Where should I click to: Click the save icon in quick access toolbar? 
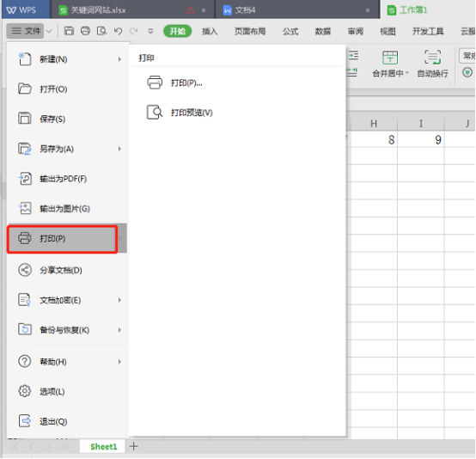[x=69, y=31]
